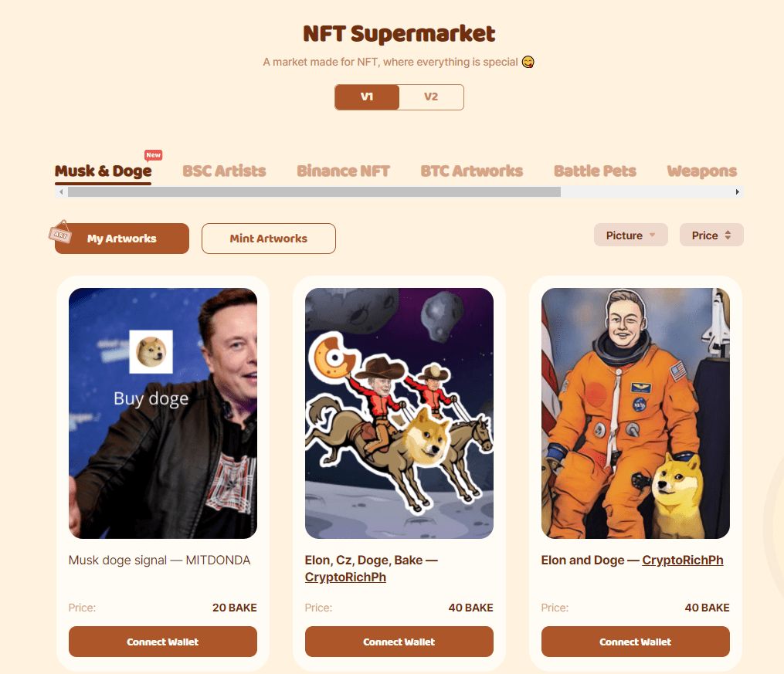Open the Weapons category tab
Viewport: 784px width, 674px height.
[701, 171]
